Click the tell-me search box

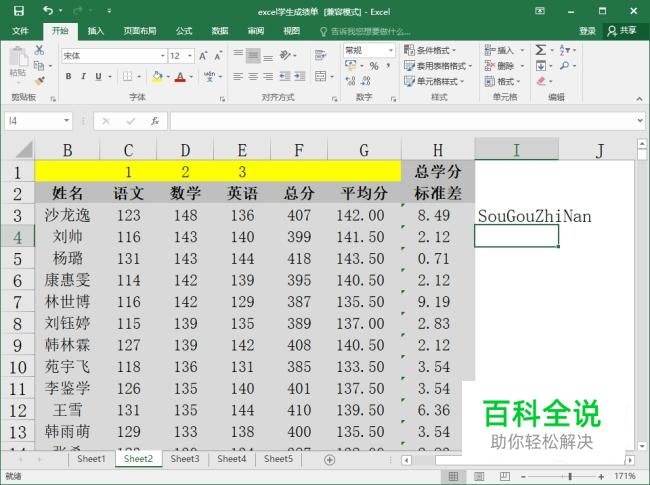(365, 31)
